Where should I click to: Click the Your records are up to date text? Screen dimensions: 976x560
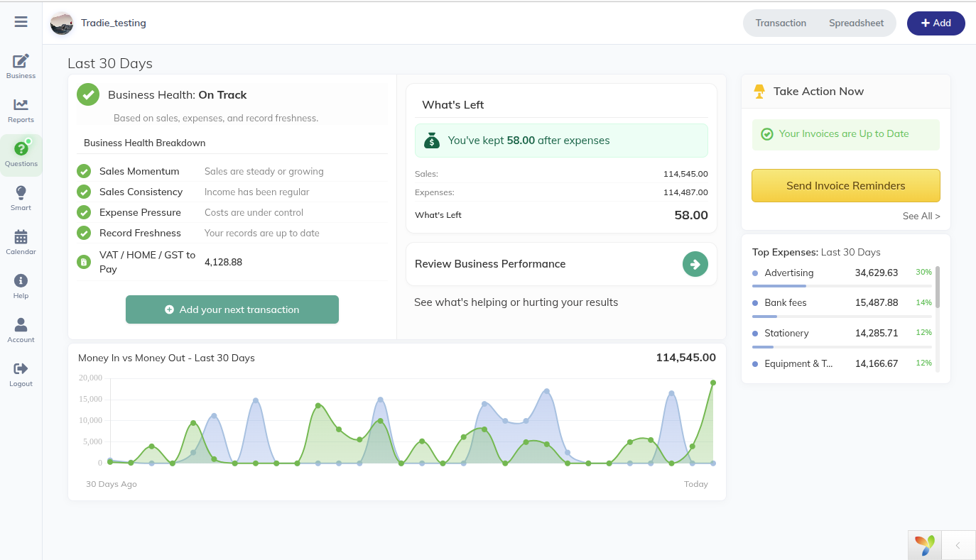pyautogui.click(x=262, y=233)
